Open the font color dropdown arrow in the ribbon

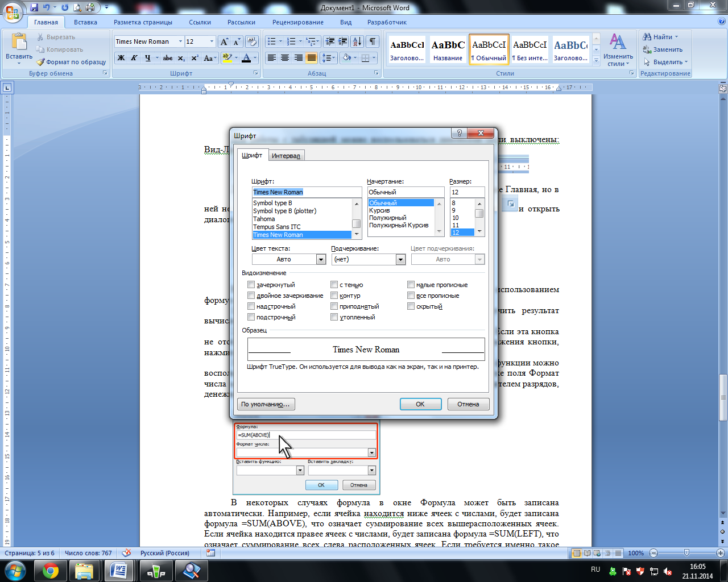255,58
